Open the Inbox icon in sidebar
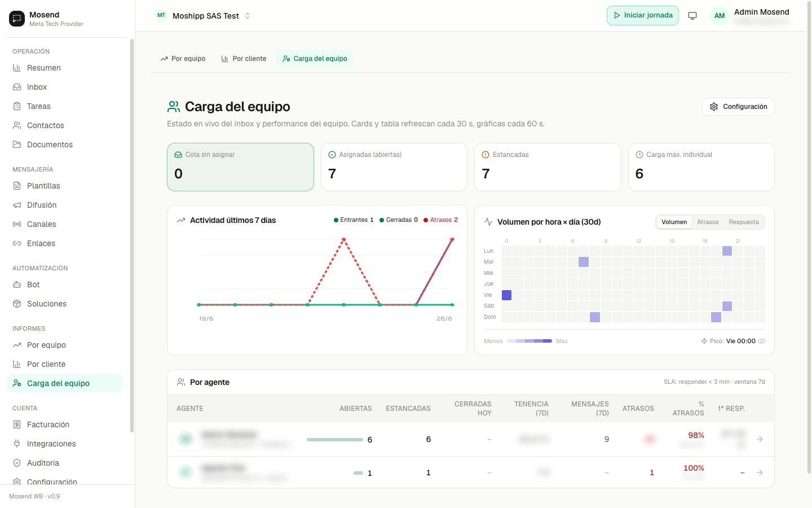Image resolution: width=812 pixels, height=508 pixels. click(x=17, y=87)
